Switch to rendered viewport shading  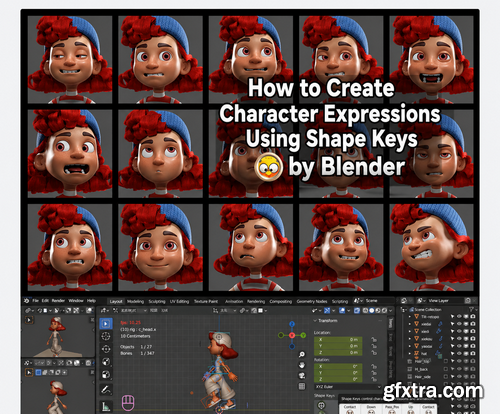384,311
